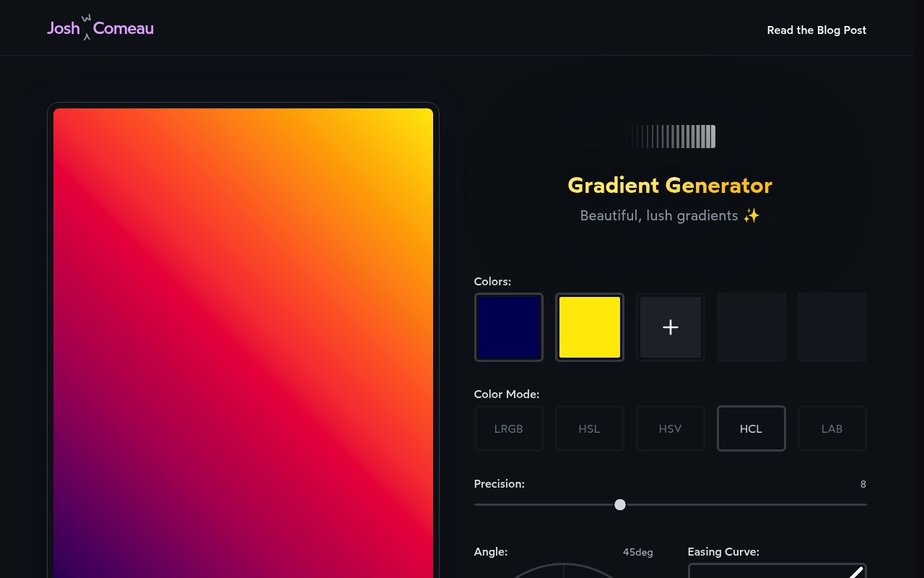Switch to HSV color mode
Screen dimensions: 924x578
click(x=670, y=428)
